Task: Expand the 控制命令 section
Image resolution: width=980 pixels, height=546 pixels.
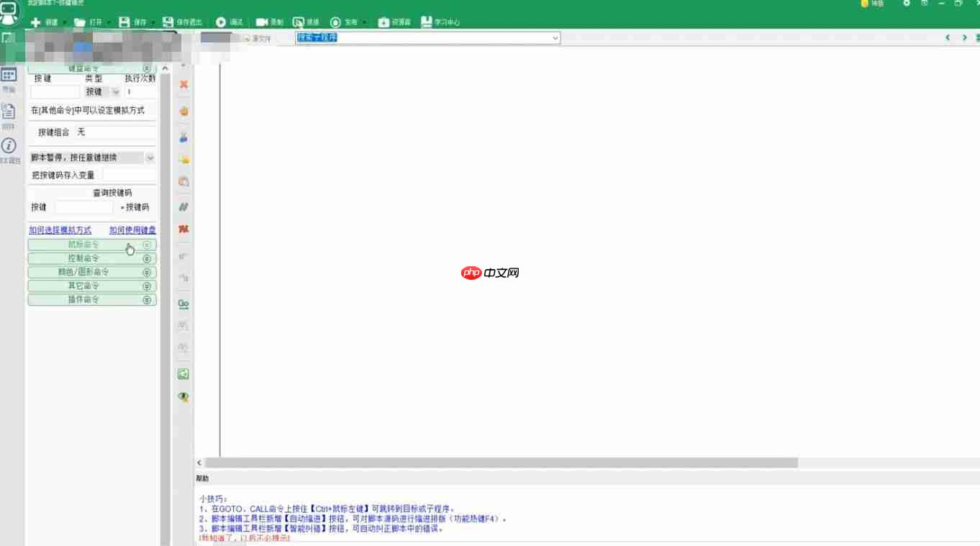Action: pyautogui.click(x=92, y=258)
